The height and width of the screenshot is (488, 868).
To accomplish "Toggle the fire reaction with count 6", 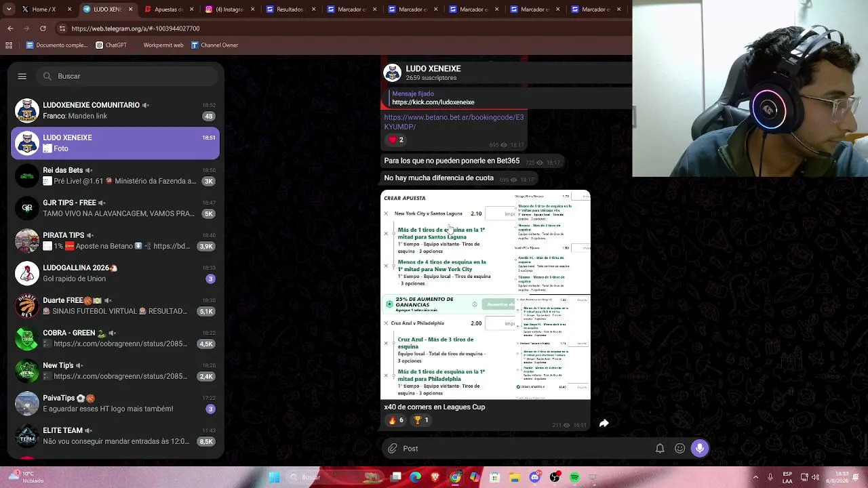I will coord(396,420).
